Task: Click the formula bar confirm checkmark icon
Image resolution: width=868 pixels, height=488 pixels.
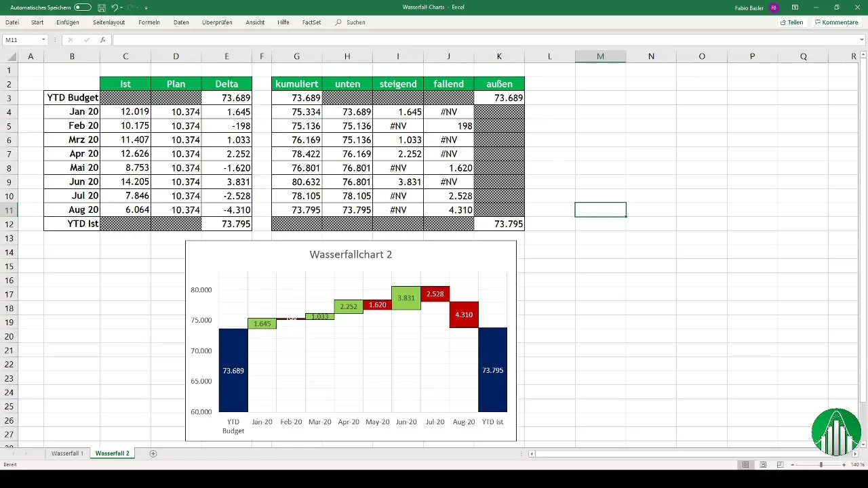Action: click(x=86, y=40)
